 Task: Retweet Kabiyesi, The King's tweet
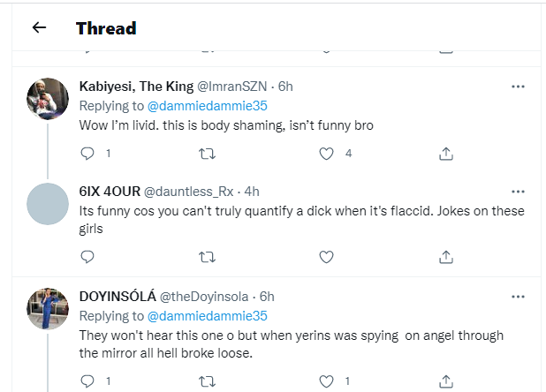(x=207, y=154)
